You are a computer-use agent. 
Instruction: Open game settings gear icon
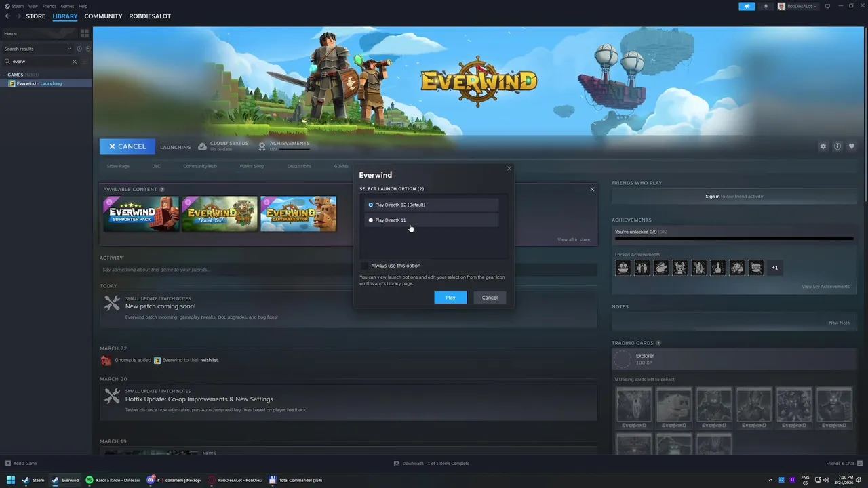[x=823, y=146]
